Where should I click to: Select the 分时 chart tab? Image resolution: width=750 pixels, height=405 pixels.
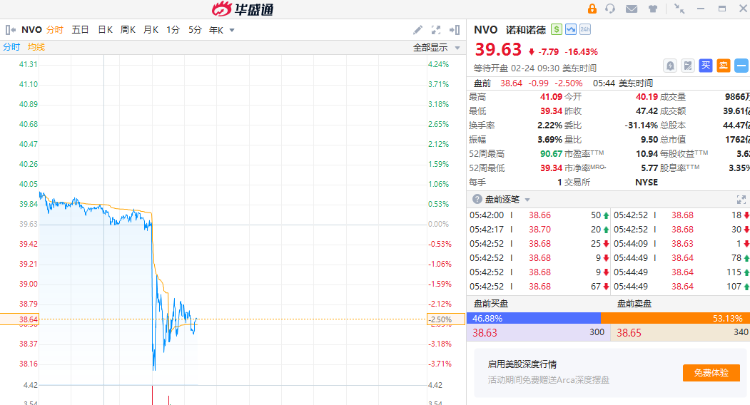(x=55, y=30)
